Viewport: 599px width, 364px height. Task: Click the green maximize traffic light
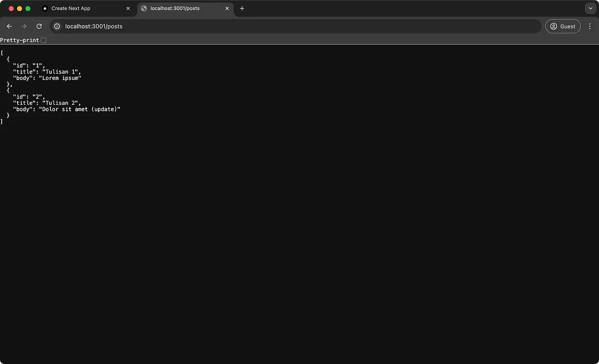click(x=28, y=8)
